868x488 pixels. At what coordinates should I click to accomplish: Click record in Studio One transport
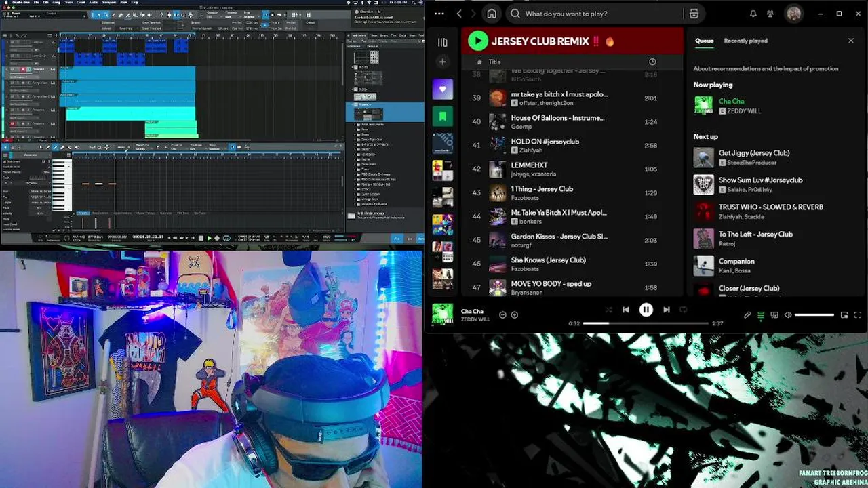(x=217, y=238)
